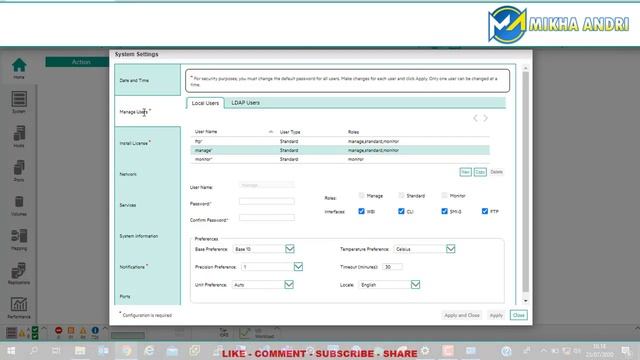Image resolution: width=640 pixels, height=360 pixels.
Task: Click the dialog vertical scrollbar thumb
Action: [x=526, y=182]
